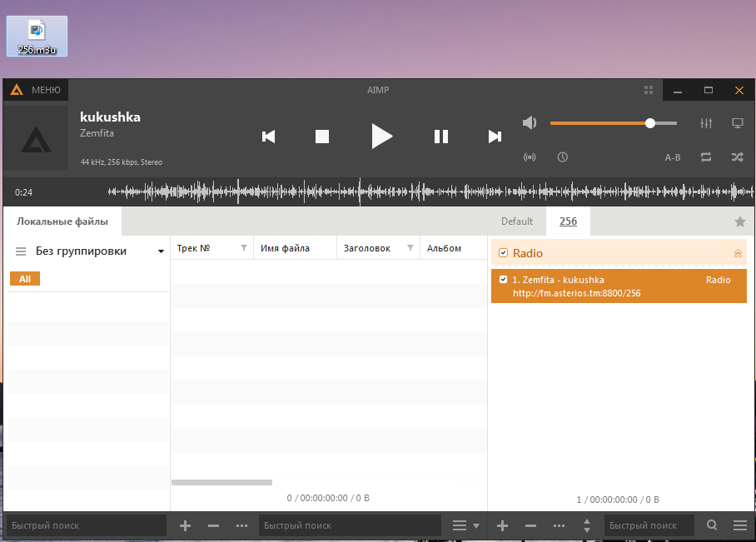
Task: Open the МЕНЮ main menu
Action: [46, 90]
